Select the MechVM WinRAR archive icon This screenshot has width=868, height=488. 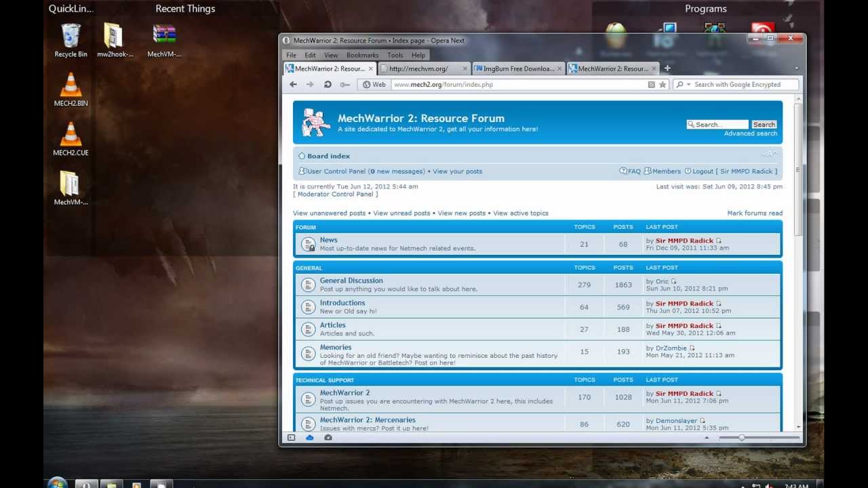pos(164,41)
